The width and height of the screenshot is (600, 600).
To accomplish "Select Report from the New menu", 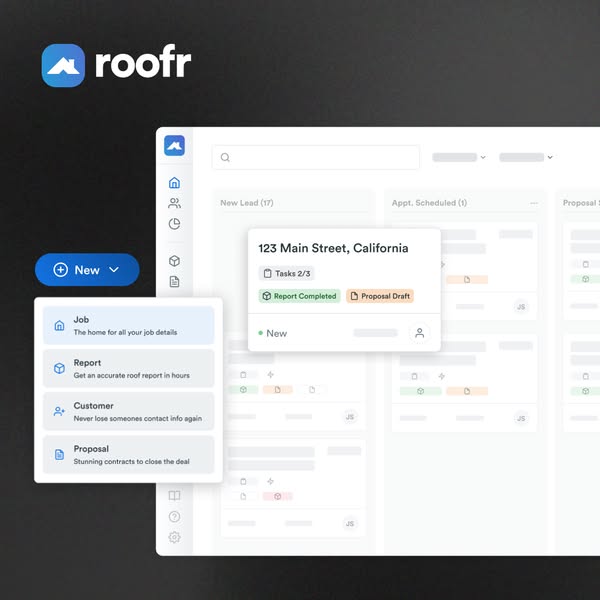I will 128,368.
